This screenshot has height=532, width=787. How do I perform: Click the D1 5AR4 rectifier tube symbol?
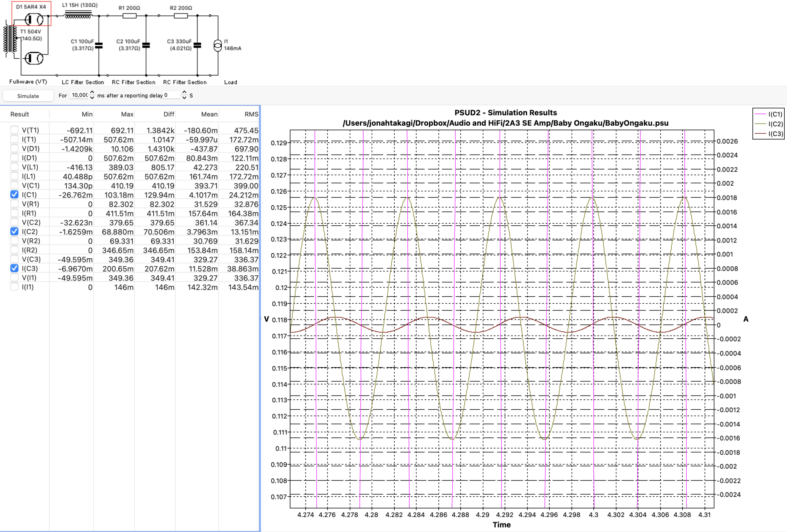[34, 19]
